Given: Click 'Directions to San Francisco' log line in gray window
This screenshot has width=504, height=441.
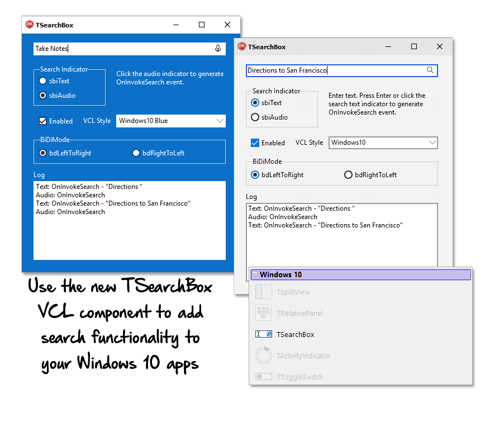Looking at the screenshot, I should 325,225.
